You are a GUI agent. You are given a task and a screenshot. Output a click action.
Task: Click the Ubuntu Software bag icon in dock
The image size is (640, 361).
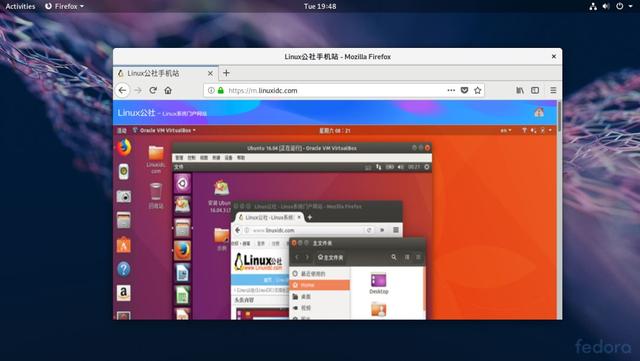124,245
